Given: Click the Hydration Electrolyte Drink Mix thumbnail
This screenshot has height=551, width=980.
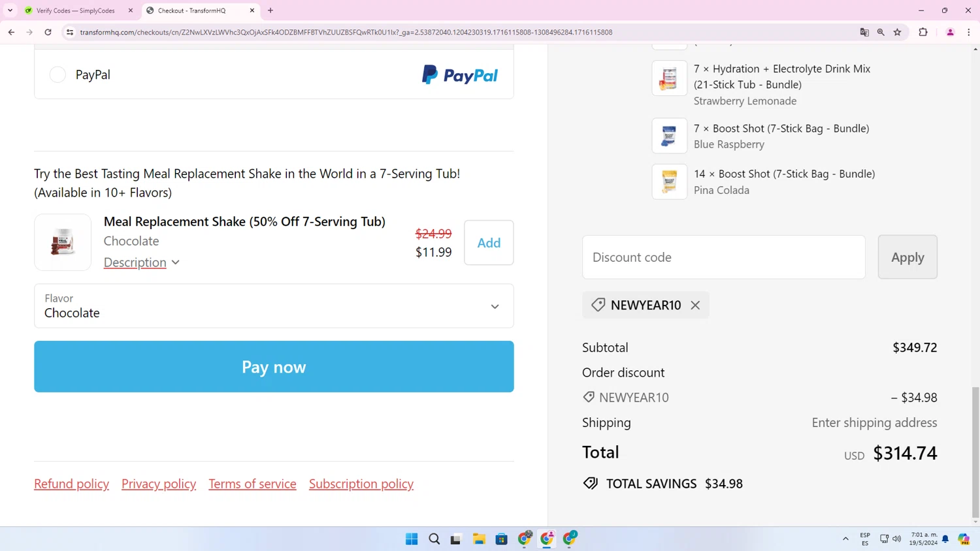Looking at the screenshot, I should click(669, 78).
